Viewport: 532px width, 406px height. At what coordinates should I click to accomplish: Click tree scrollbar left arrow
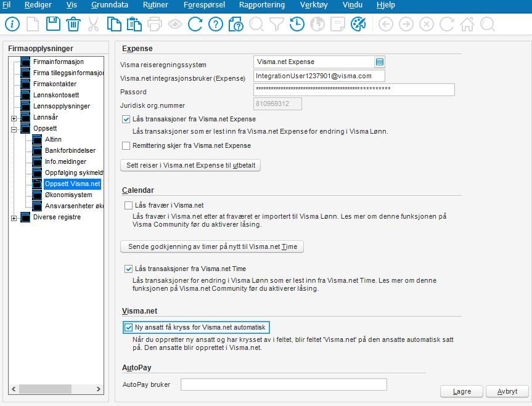[14, 389]
